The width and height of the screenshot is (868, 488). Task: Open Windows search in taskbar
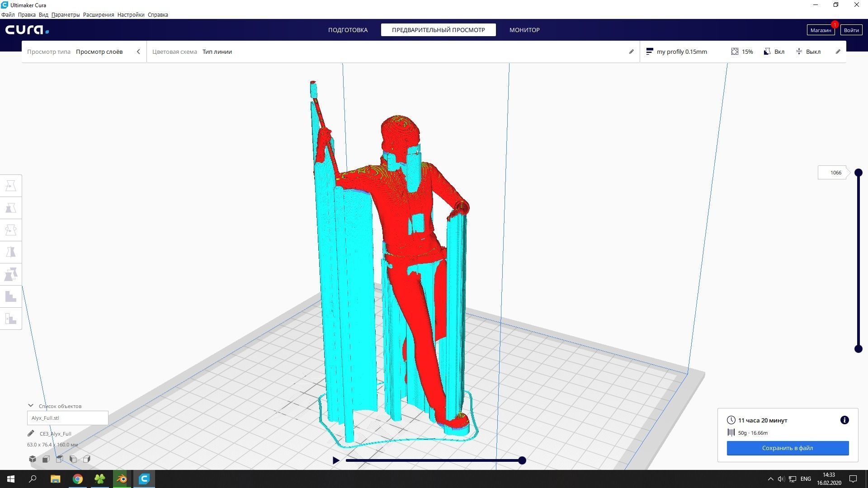point(33,479)
